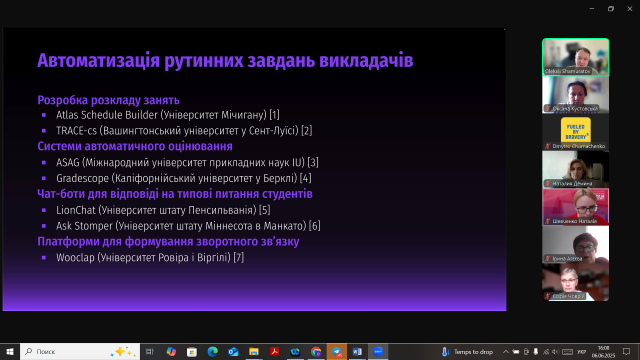Select Шевченко Наталія video thumbnail
Image resolution: width=640 pixels, height=360 pixels.
(576, 207)
